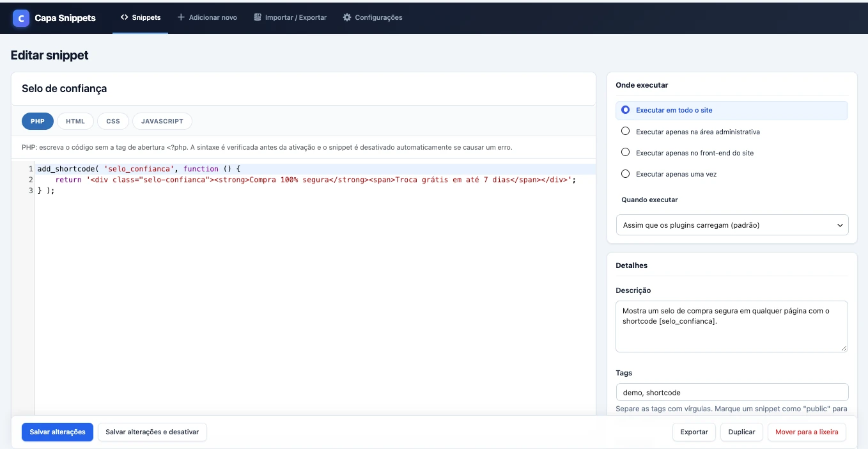Click into the Descrição textarea
Viewport: 868px width, 449px height.
pyautogui.click(x=732, y=326)
